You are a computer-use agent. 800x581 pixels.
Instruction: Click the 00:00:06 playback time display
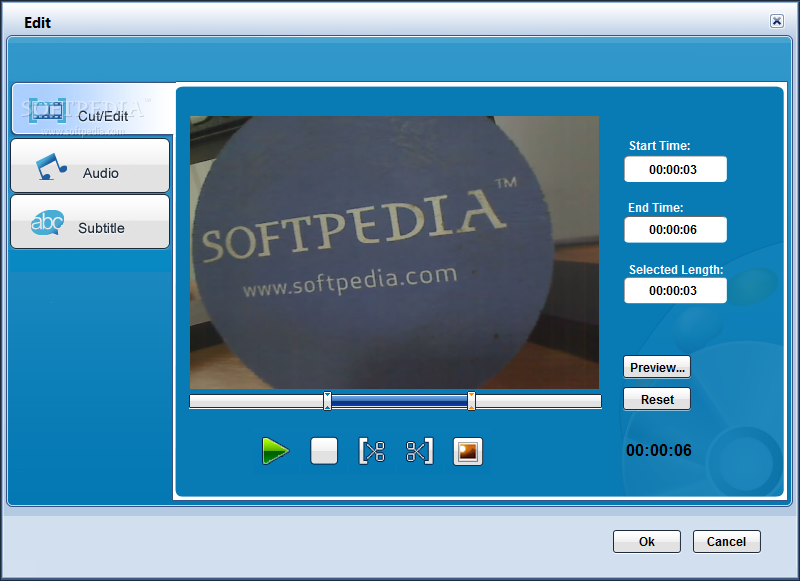pyautogui.click(x=659, y=450)
